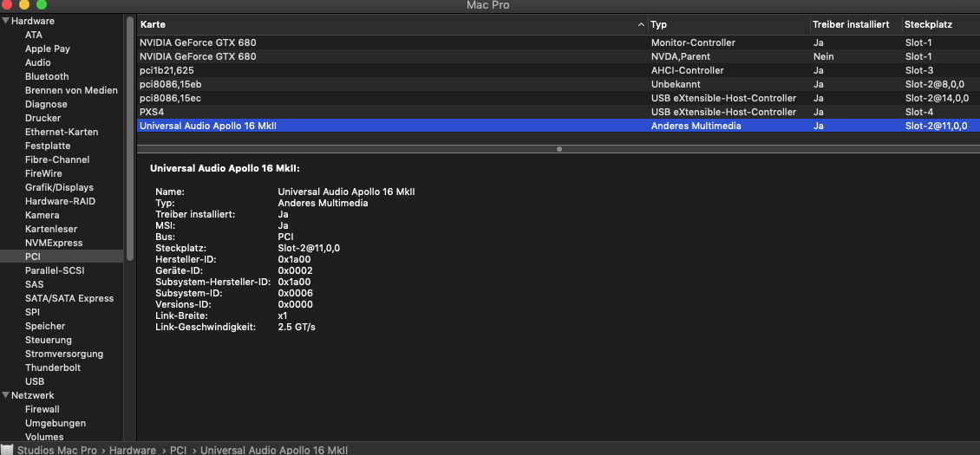Open Hardware-RAID category
This screenshot has height=455, width=980.
pos(60,201)
